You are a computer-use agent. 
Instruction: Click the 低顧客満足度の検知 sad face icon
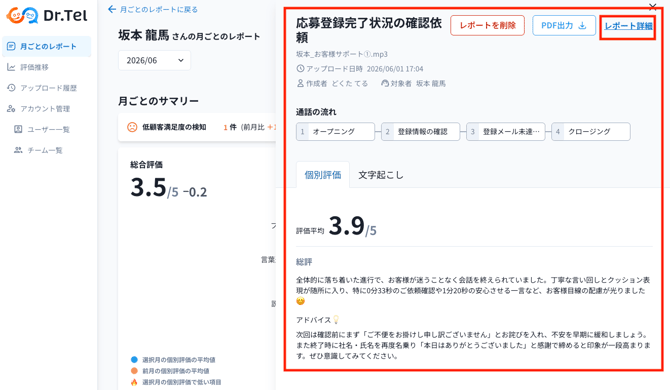(x=132, y=127)
